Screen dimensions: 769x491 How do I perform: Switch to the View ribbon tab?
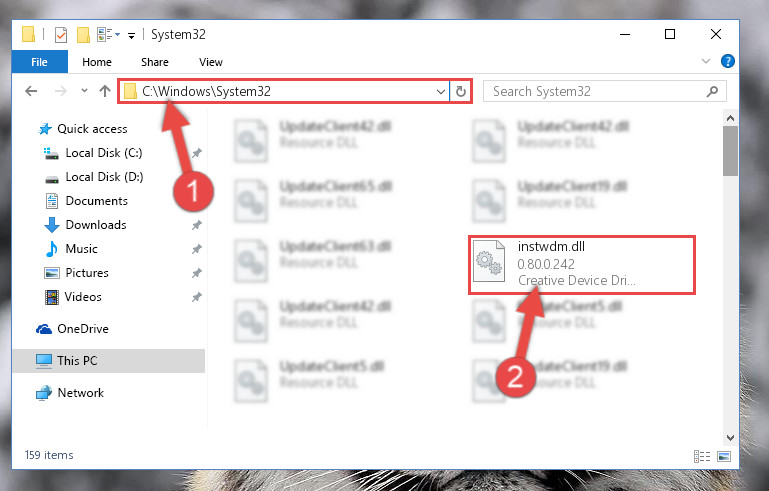211,62
